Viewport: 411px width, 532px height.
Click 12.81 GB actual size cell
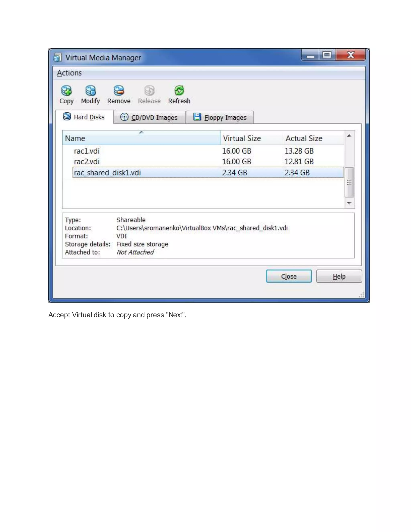pyautogui.click(x=299, y=161)
